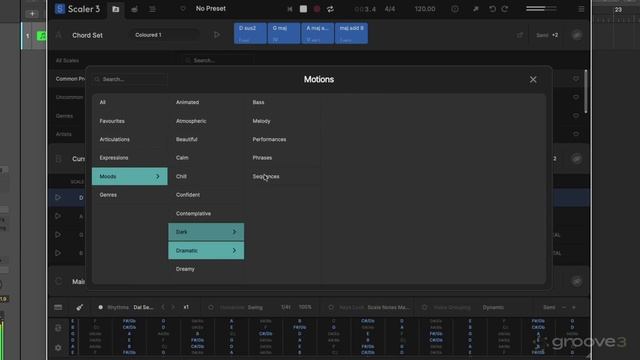The width and height of the screenshot is (640, 360).
Task: Toggle the Keys Lock power switch
Action: (331, 307)
